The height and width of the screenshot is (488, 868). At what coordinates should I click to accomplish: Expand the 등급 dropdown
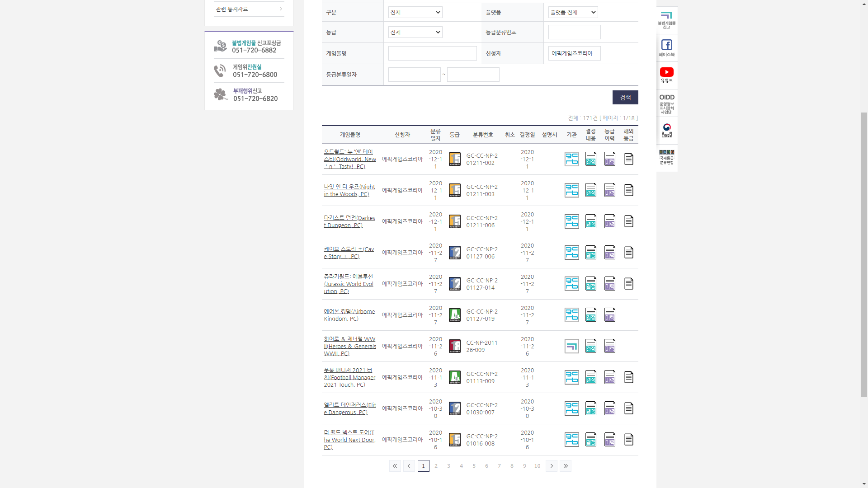[x=415, y=32]
